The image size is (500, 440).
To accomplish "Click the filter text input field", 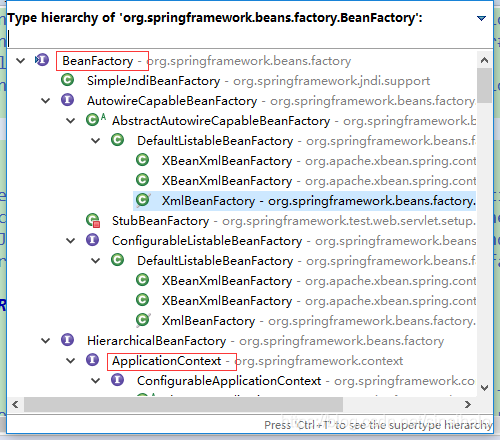I will click(x=249, y=39).
